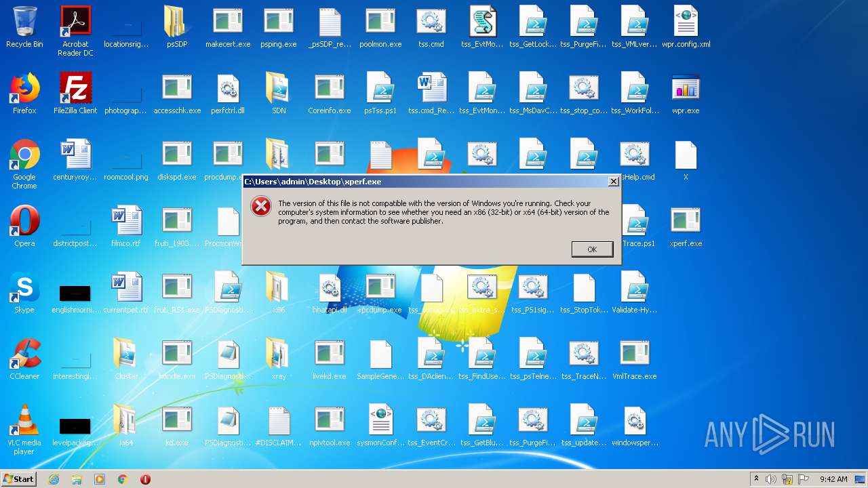The image size is (868, 488).
Task: Select Coreinfo.exe icon
Action: coord(330,94)
